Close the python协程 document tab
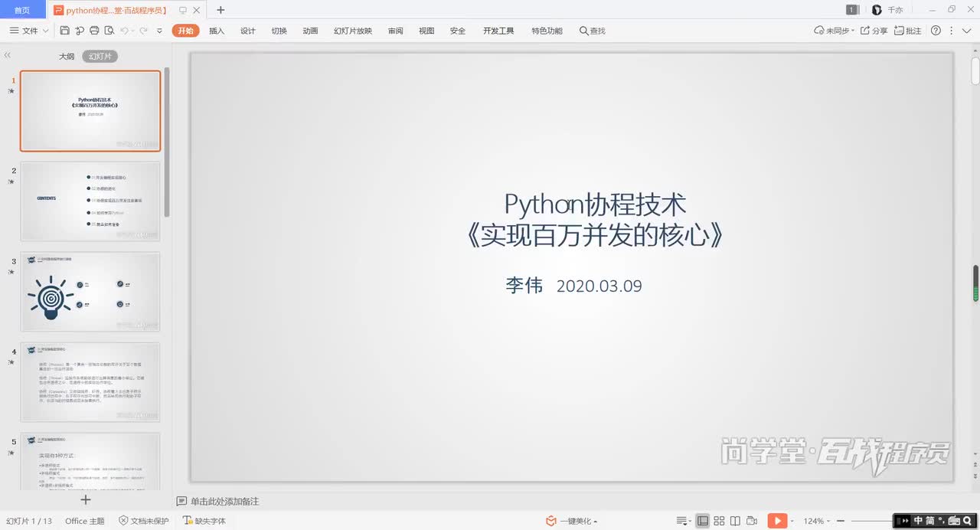Viewport: 980px width, 530px height. (x=197, y=10)
